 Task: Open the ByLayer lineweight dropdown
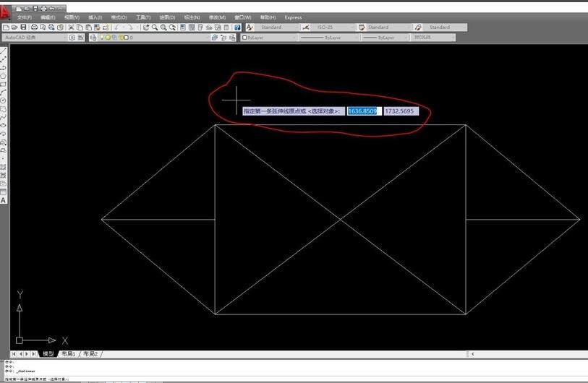pos(385,38)
